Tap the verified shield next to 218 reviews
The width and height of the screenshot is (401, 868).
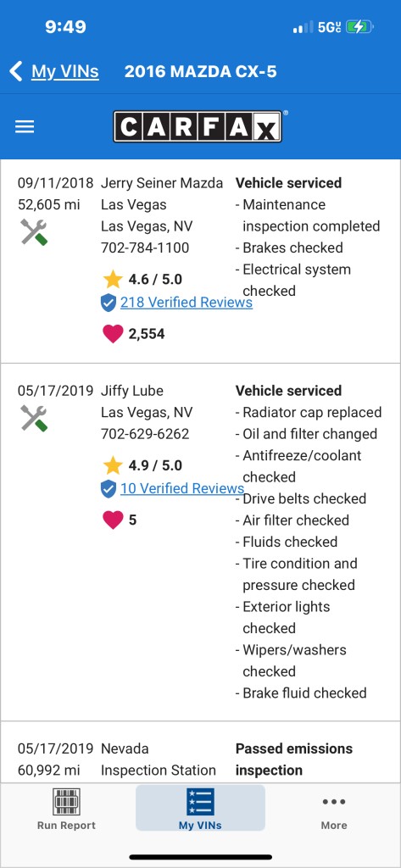(x=109, y=303)
